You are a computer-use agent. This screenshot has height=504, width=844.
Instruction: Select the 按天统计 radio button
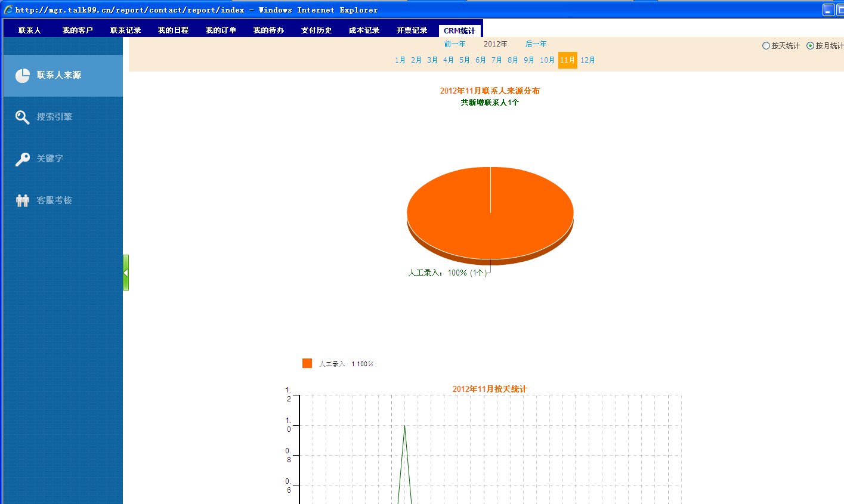766,46
